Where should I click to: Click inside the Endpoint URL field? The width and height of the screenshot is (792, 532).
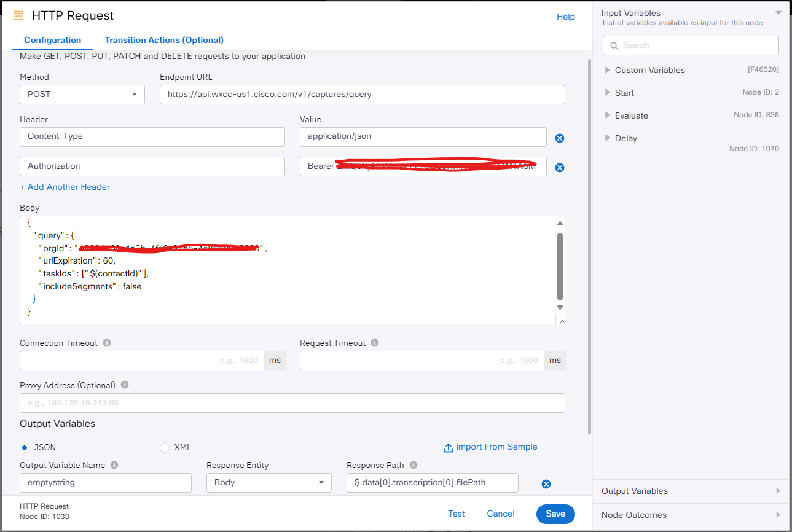tap(361, 95)
